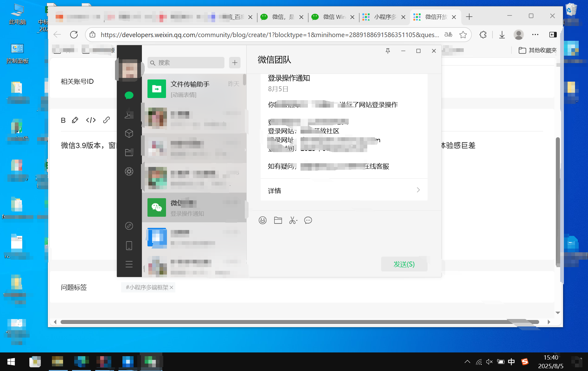
Task: Click the scissors screenshot tool
Action: click(293, 220)
